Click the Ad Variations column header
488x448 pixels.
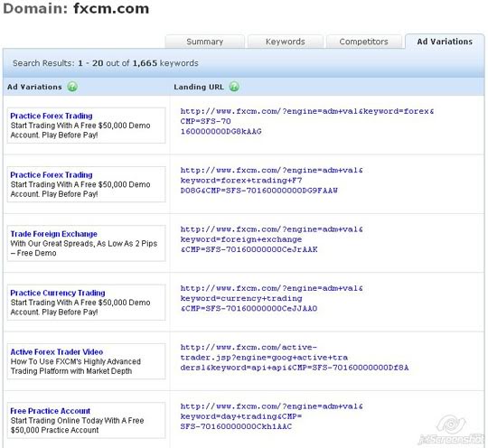tap(34, 87)
